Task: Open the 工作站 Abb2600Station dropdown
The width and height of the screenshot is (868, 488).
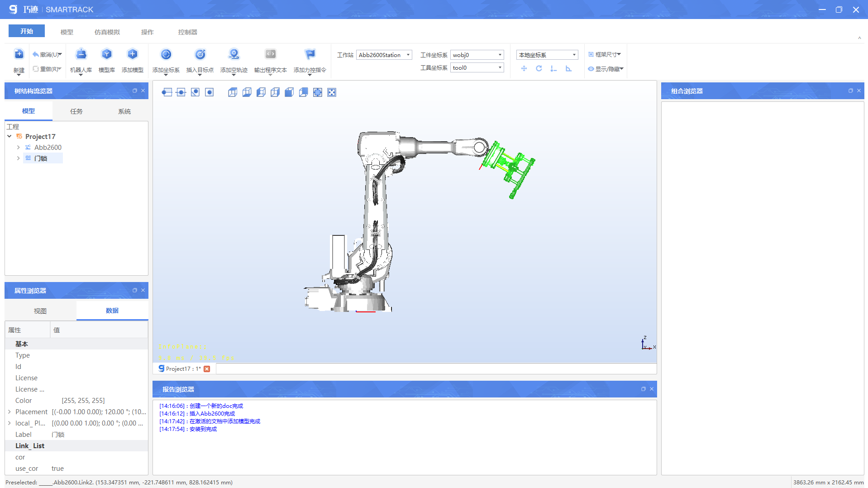Action: [384, 55]
